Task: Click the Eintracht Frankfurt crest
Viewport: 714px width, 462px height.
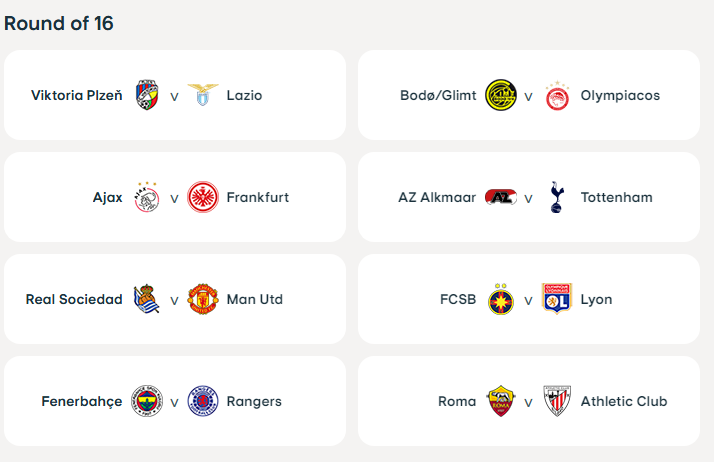Action: tap(202, 198)
